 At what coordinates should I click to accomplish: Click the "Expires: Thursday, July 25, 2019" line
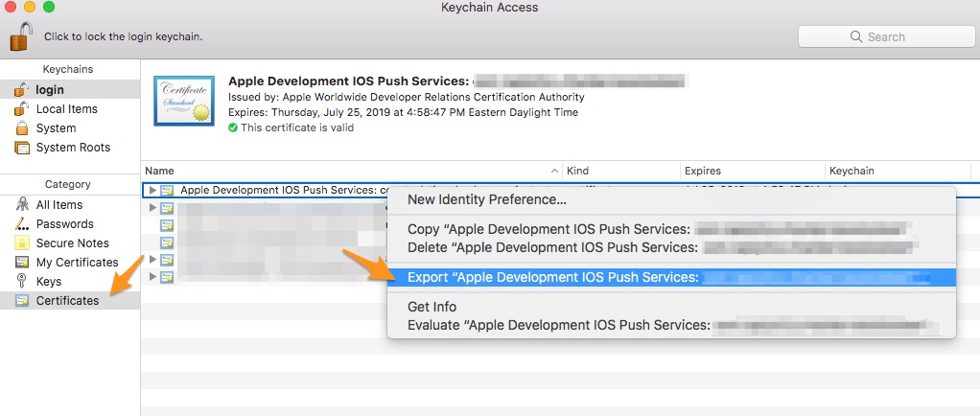click(403, 112)
